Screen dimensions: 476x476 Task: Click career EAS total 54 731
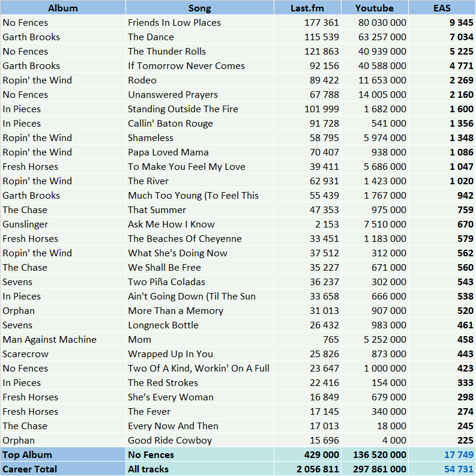coord(442,469)
